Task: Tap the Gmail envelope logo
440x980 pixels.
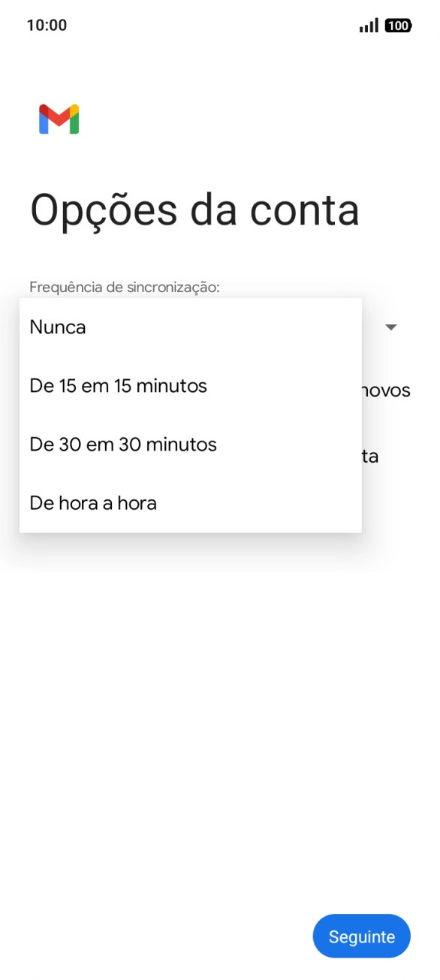Action: click(x=59, y=119)
